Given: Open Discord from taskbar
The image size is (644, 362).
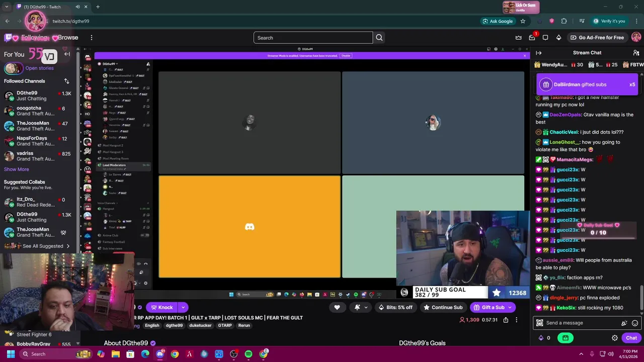Looking at the screenshot, I should tap(160, 354).
